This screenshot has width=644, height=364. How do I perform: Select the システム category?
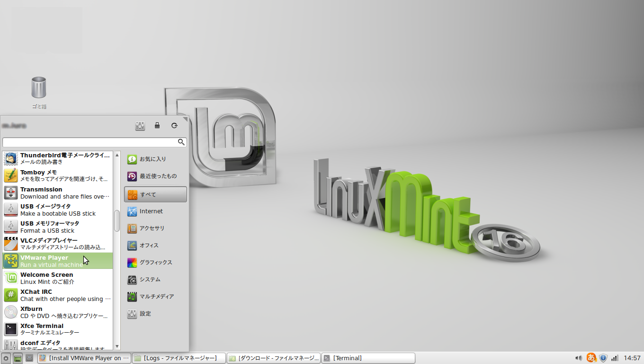(155, 280)
